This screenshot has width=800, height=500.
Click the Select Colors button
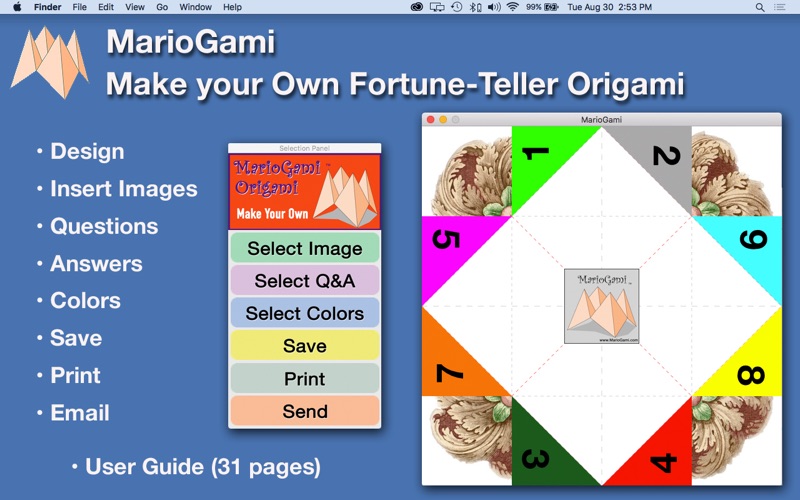[x=305, y=313]
